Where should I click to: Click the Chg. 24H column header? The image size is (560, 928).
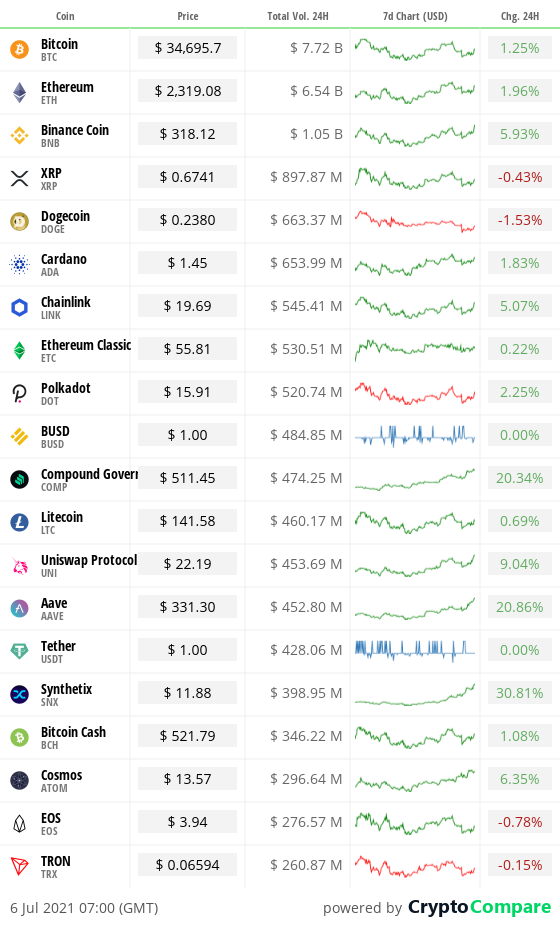520,16
